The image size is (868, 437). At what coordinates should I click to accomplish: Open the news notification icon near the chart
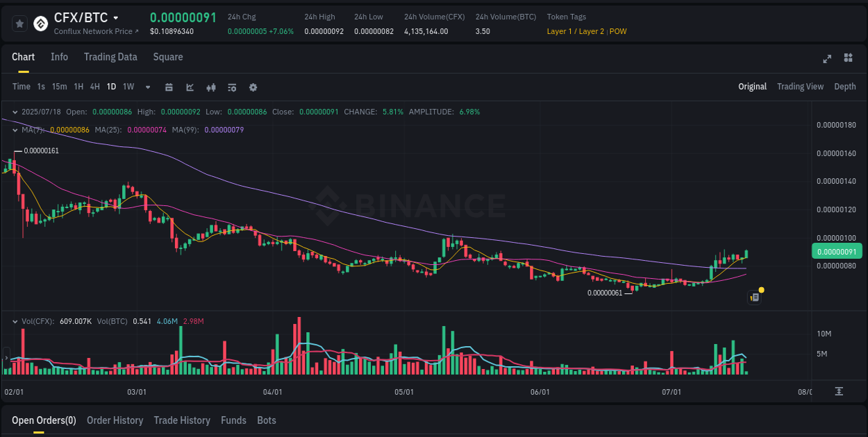[755, 297]
